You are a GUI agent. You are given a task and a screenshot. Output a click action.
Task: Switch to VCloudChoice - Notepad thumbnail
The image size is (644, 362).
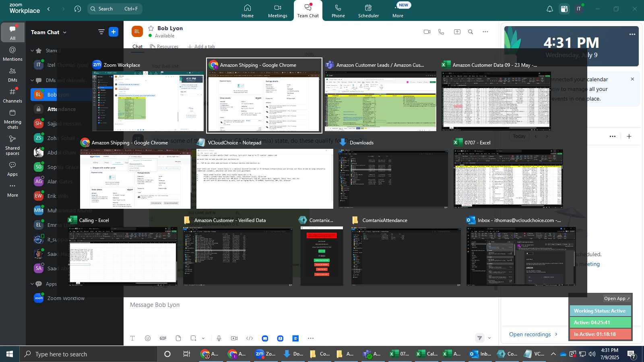click(x=265, y=174)
